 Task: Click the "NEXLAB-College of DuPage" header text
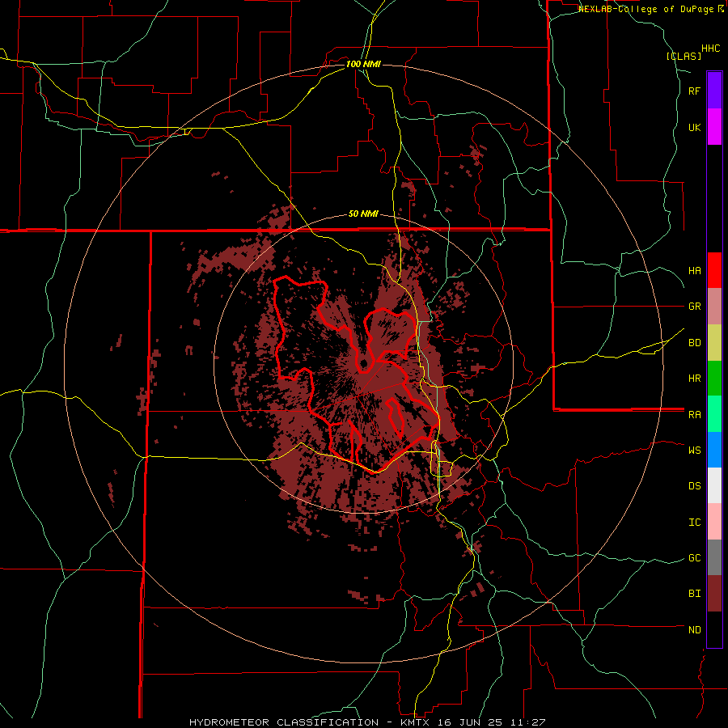(646, 9)
